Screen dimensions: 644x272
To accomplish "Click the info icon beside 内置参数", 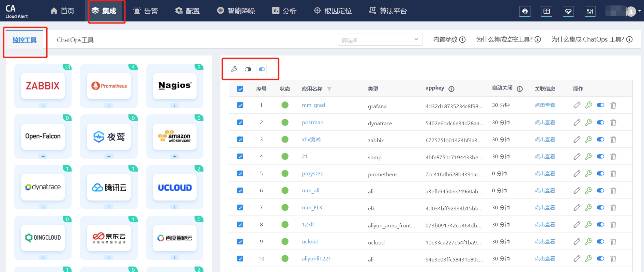I will [x=462, y=39].
